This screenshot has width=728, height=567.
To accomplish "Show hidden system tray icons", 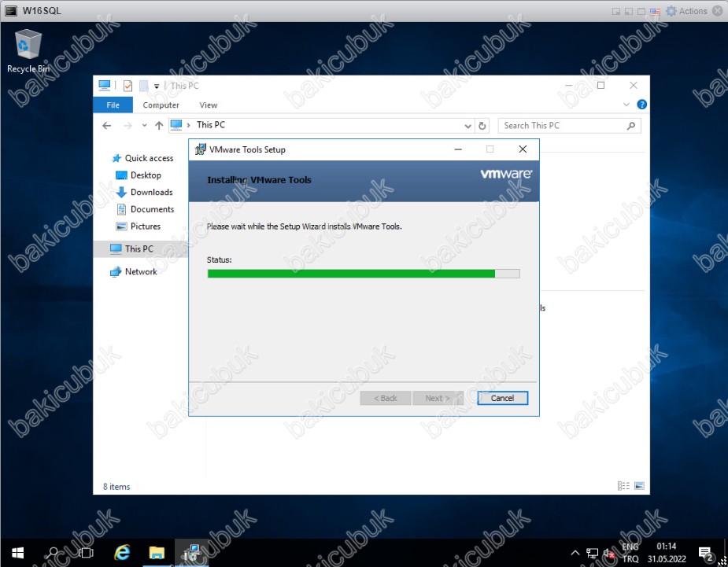I will [x=575, y=553].
